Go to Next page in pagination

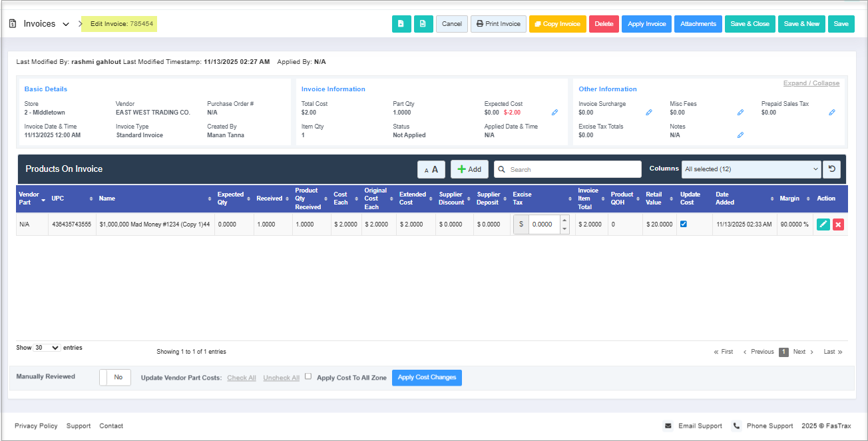803,352
